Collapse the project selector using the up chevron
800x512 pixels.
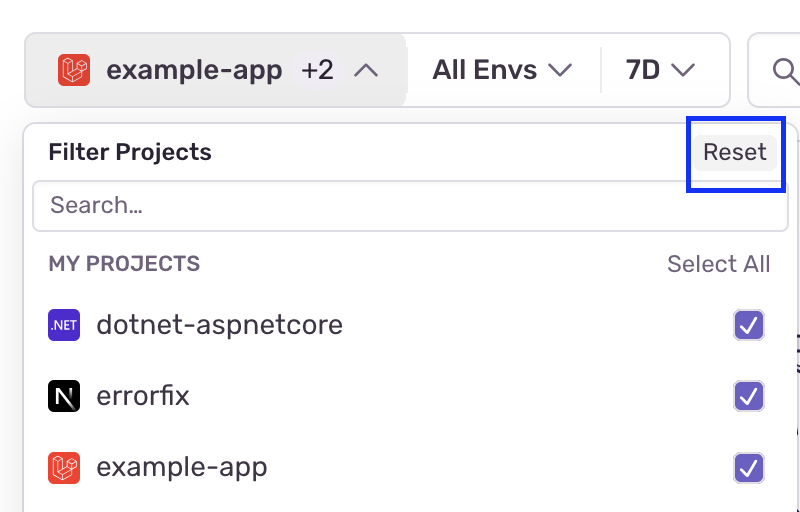coord(366,70)
